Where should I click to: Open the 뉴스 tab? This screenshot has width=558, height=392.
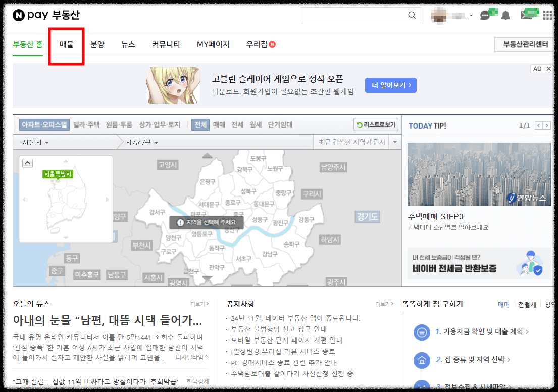tap(128, 45)
